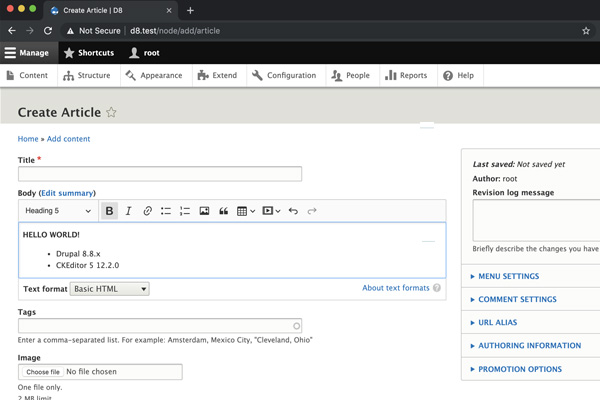Open the Text format Basic HTML select

click(109, 289)
